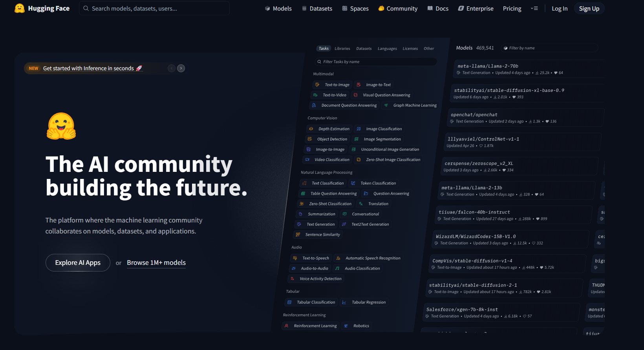Screen dimensions: 644x350
Task: Click the Explore AI Apps button
Action: click(78, 262)
